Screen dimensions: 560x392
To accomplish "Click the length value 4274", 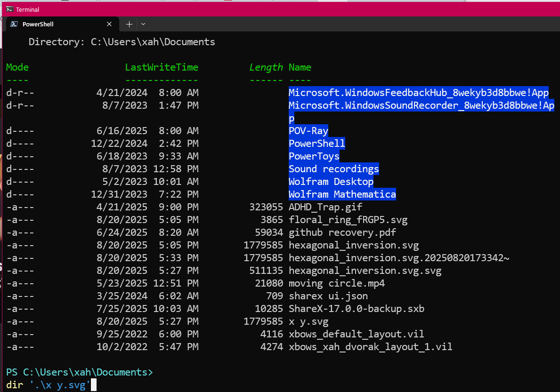I will (272, 347).
